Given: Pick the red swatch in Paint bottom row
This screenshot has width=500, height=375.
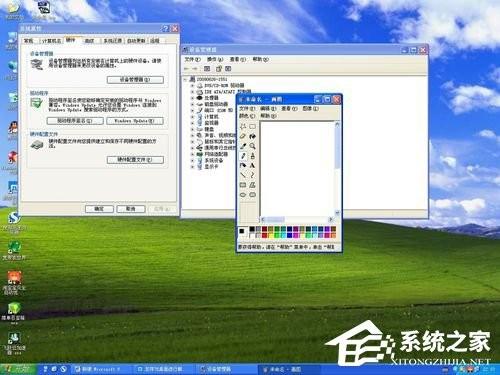Looking at the screenshot, I should (264, 235).
